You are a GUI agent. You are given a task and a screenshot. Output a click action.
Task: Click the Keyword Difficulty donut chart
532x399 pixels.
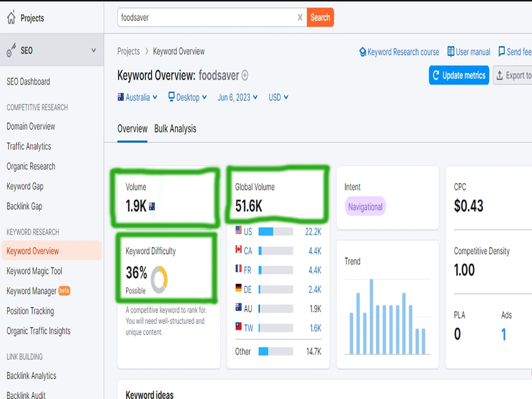pyautogui.click(x=159, y=280)
